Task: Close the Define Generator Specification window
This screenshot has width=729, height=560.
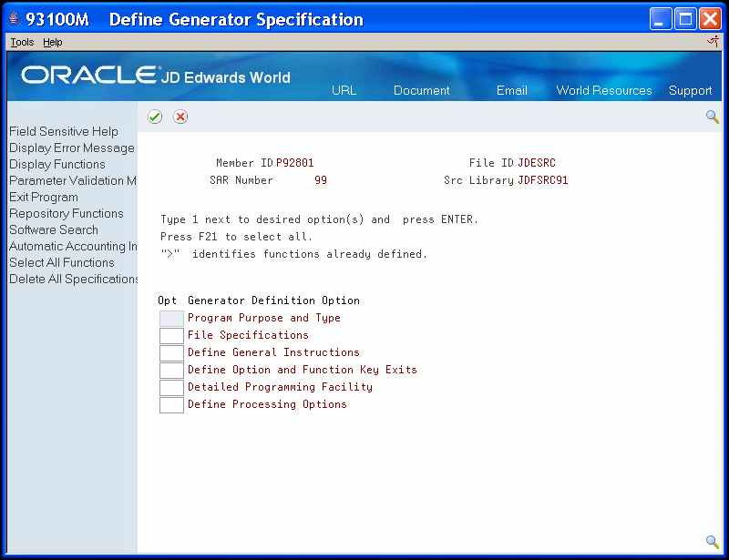Action: (x=711, y=19)
